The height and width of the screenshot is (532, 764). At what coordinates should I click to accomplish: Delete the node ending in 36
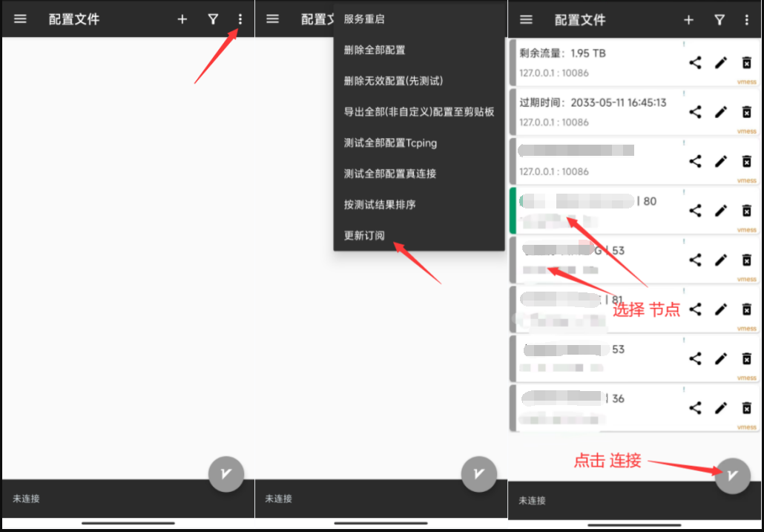(747, 407)
